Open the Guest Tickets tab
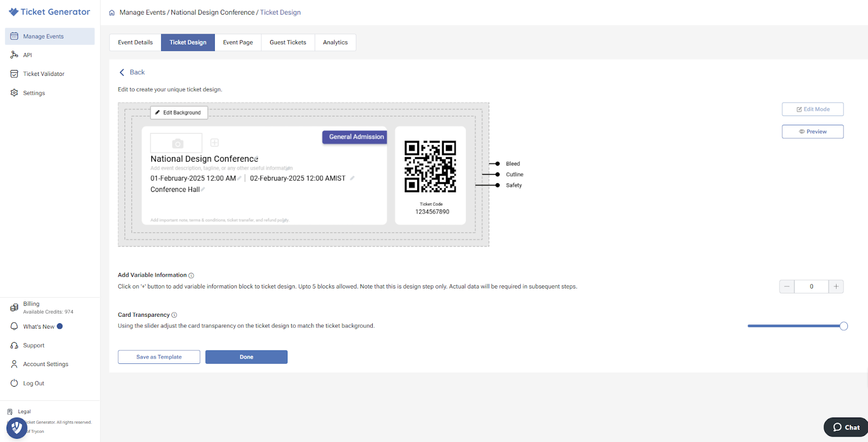Image resolution: width=868 pixels, height=442 pixels. 288,42
